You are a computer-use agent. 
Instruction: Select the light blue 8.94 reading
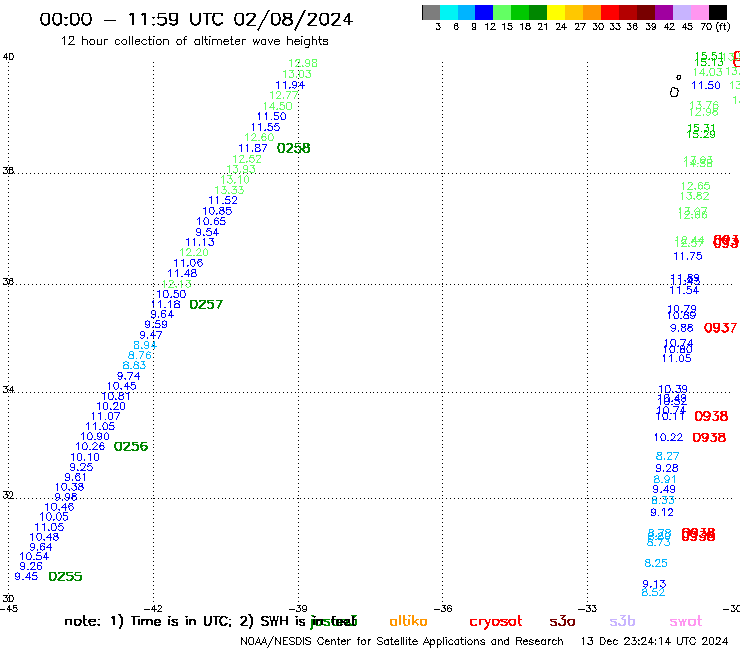click(x=145, y=345)
